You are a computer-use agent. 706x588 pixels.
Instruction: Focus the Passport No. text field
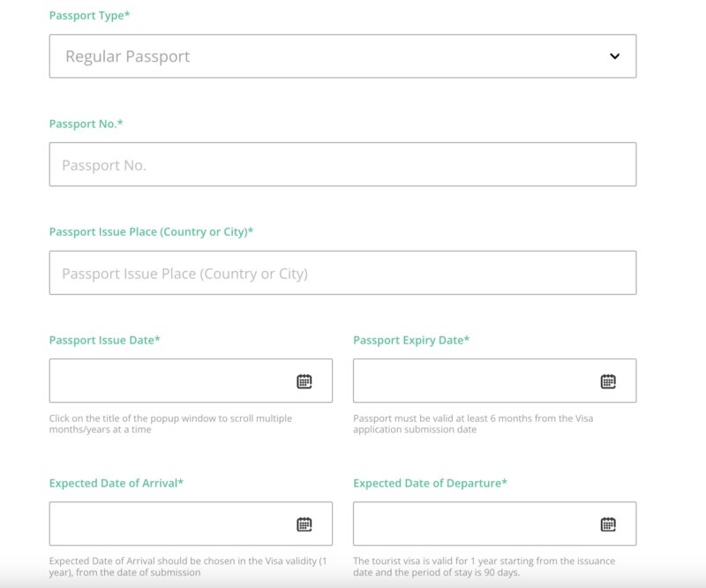[342, 165]
